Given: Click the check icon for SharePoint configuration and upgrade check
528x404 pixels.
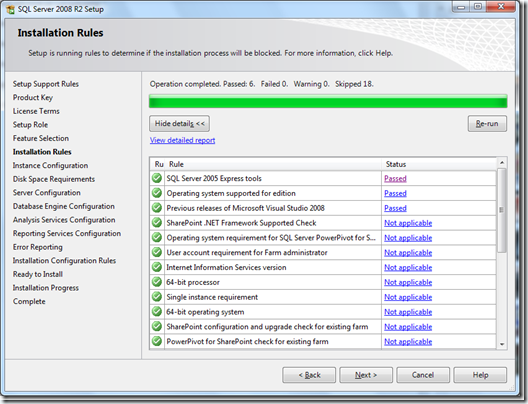Looking at the screenshot, I should (x=157, y=326).
